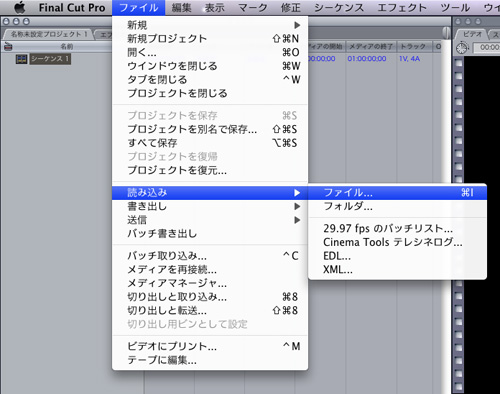Open the マーク menu
This screenshot has width=500, height=394.
[253, 7]
